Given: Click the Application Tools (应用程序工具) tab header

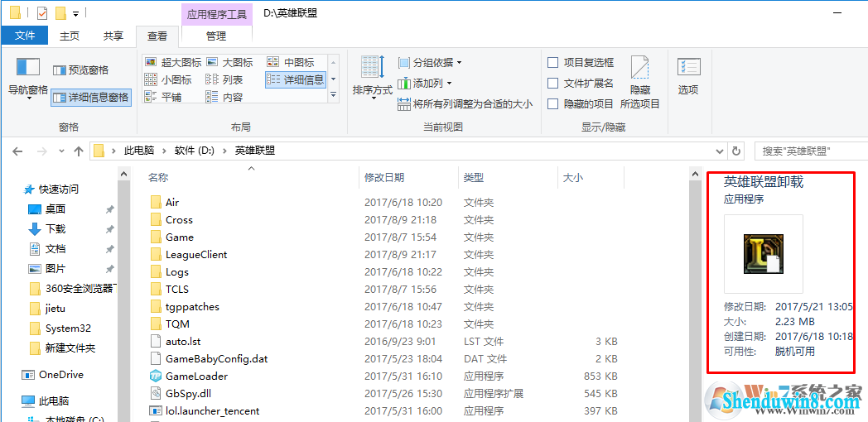Looking at the screenshot, I should point(216,14).
